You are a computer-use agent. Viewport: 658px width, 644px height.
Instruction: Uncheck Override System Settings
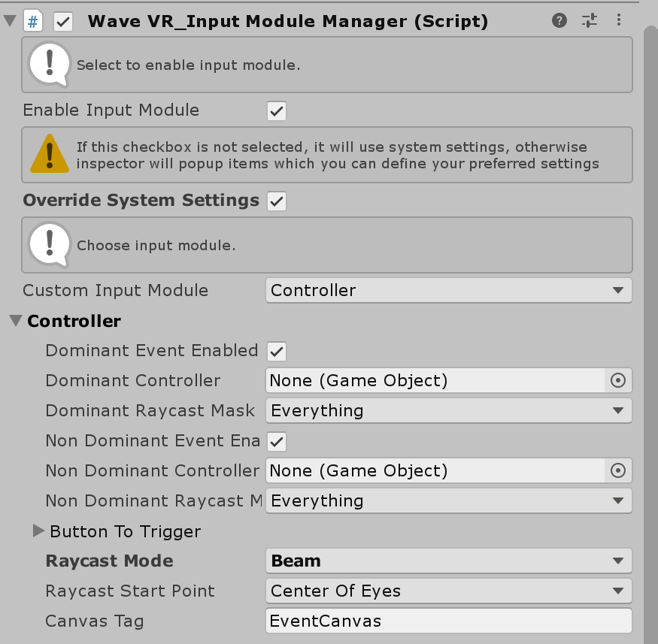pyautogui.click(x=277, y=201)
